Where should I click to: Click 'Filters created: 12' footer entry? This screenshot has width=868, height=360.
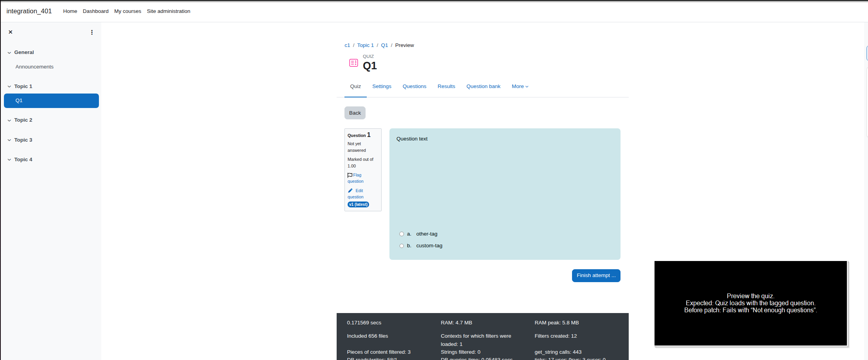tap(556, 336)
